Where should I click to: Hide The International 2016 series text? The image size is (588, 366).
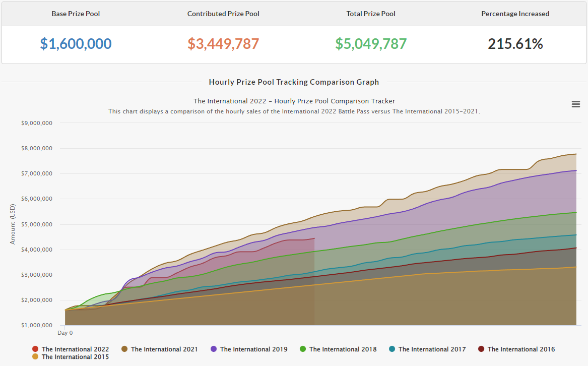tap(521, 349)
